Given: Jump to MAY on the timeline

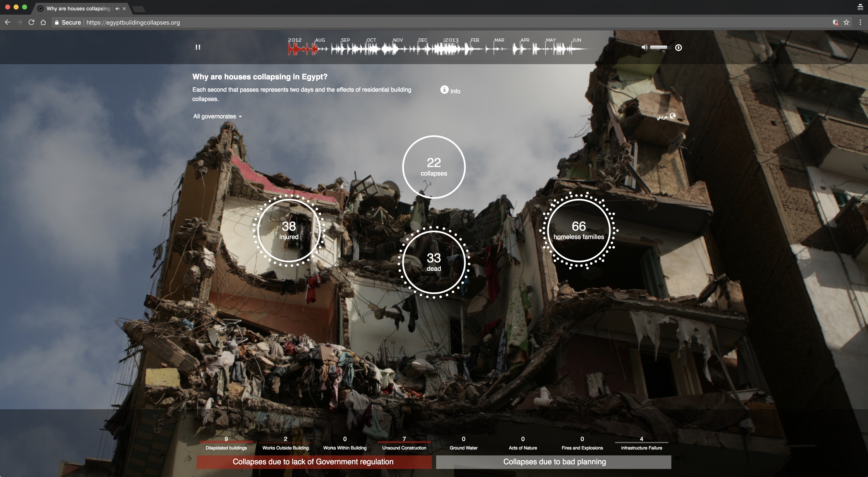Looking at the screenshot, I should click(x=551, y=40).
